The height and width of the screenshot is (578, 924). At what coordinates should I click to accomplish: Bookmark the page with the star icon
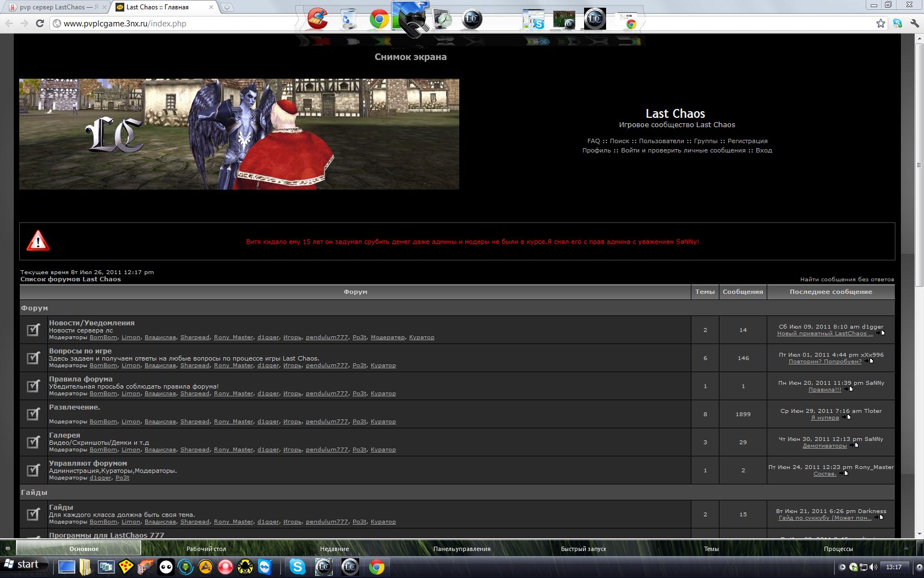881,24
